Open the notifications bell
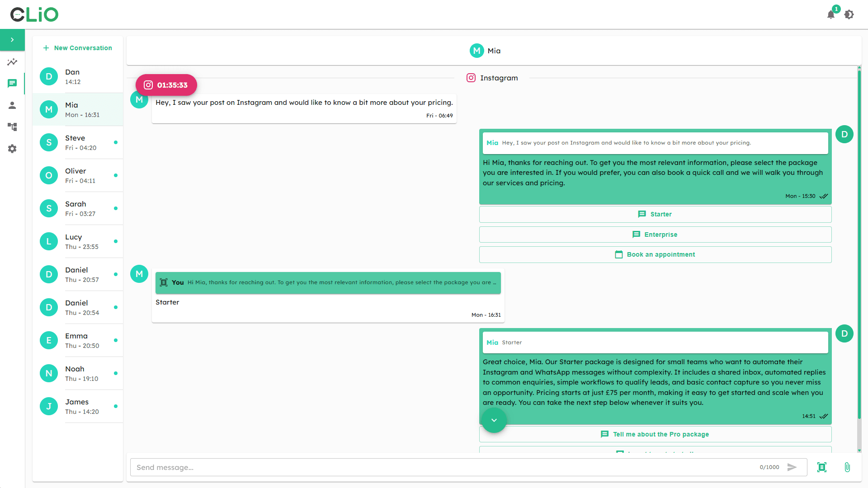This screenshot has height=488, width=868. [831, 14]
